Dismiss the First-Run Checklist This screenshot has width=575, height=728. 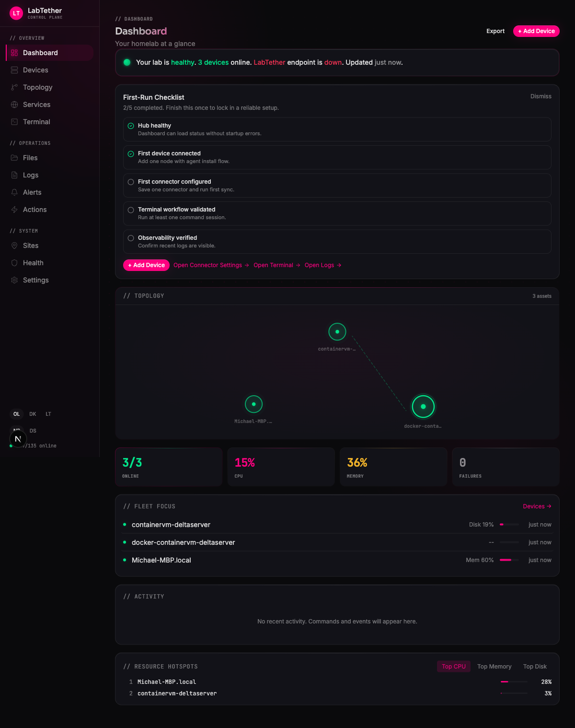541,96
